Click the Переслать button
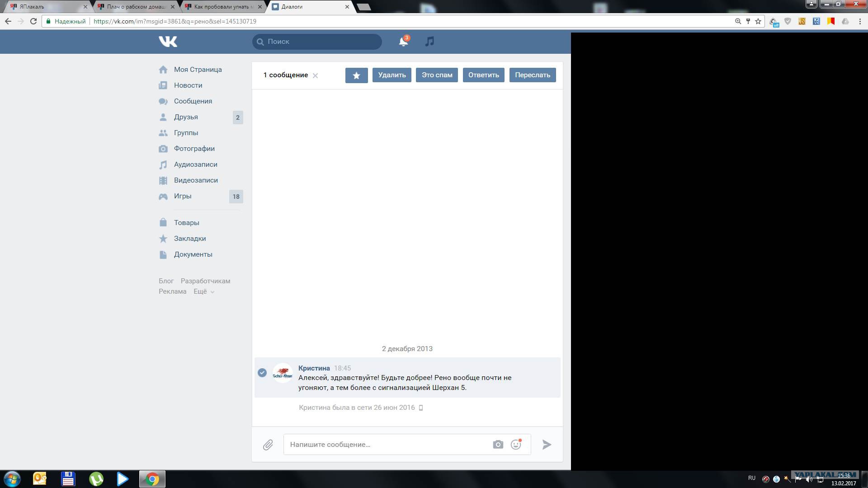The image size is (868, 488). click(533, 75)
